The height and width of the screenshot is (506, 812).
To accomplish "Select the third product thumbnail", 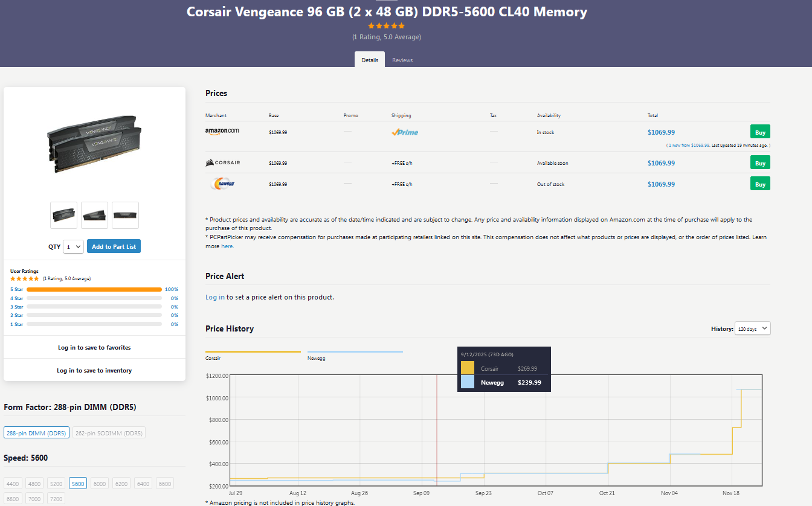I will pyautogui.click(x=125, y=215).
